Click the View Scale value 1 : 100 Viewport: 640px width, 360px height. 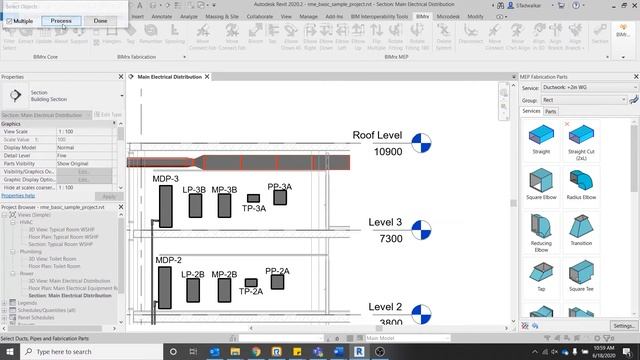click(84, 132)
